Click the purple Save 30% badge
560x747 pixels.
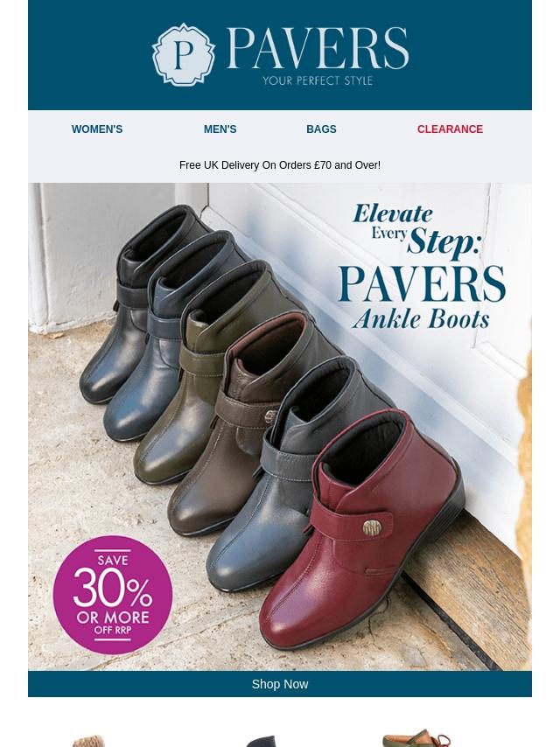coord(113,595)
